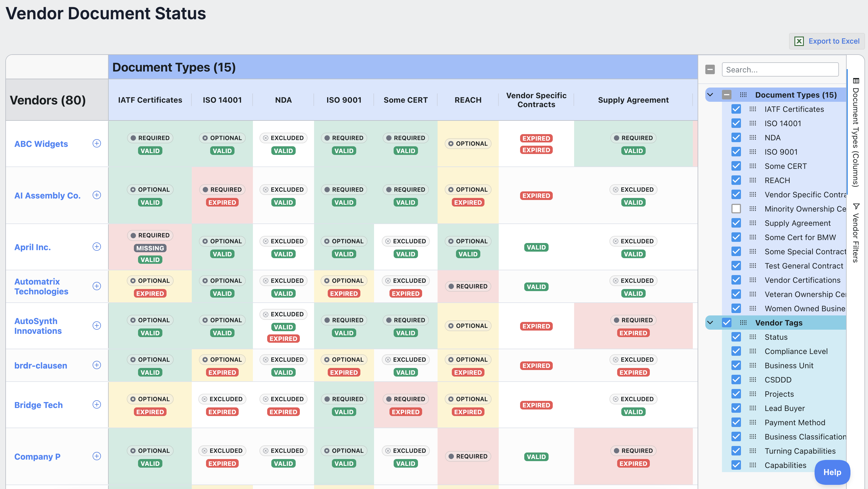
Task: Collapse the Document Types (15) tree group
Action: coord(710,95)
